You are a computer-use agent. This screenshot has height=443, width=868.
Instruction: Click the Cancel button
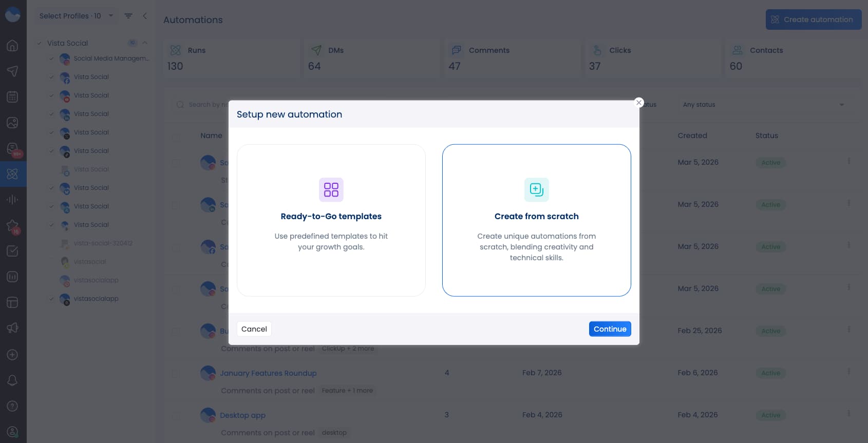pyautogui.click(x=254, y=329)
